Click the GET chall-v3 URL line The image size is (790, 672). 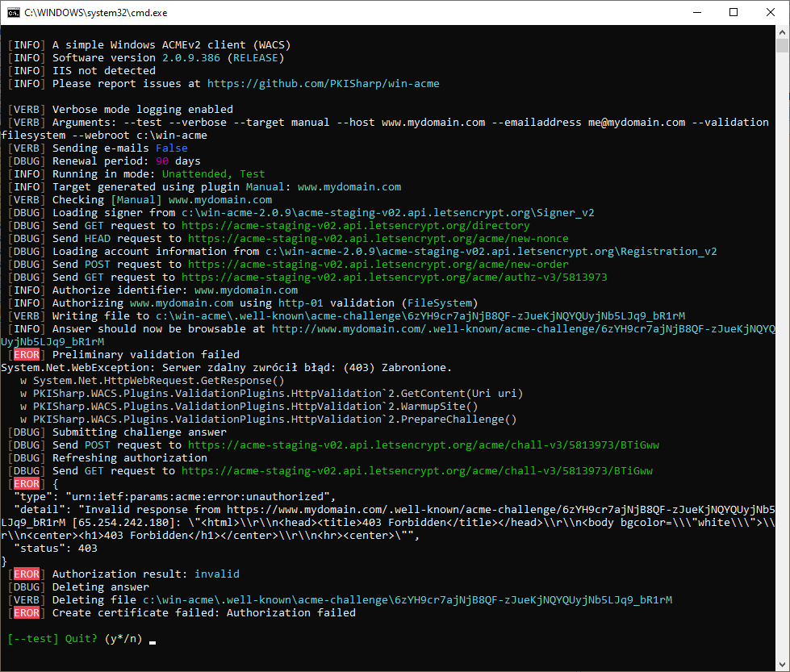pyautogui.click(x=330, y=471)
